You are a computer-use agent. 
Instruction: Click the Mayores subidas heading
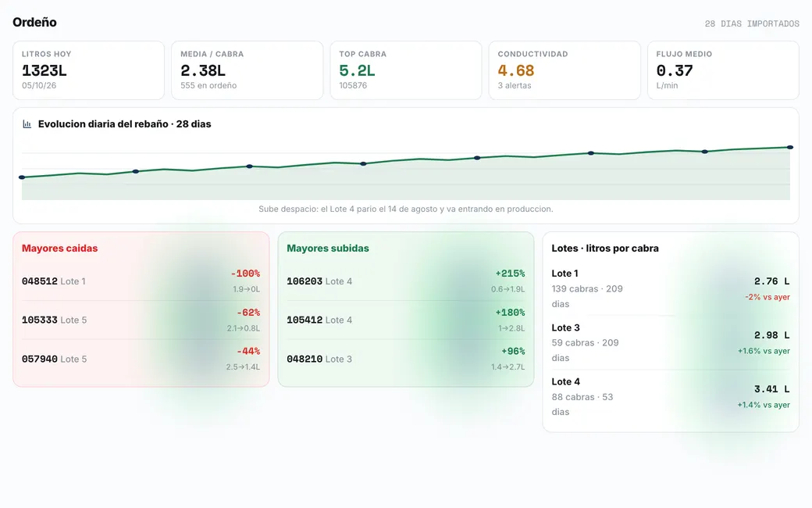click(328, 249)
